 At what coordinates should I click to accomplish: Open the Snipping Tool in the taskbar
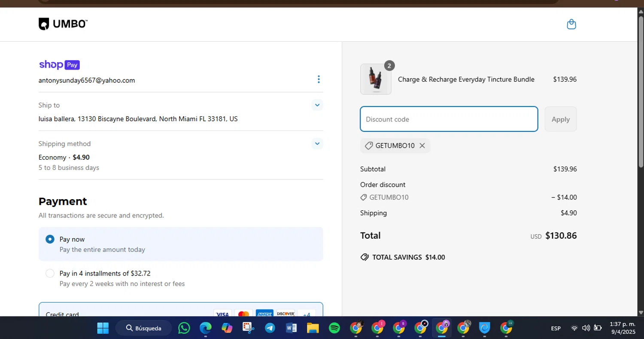tap(249, 328)
